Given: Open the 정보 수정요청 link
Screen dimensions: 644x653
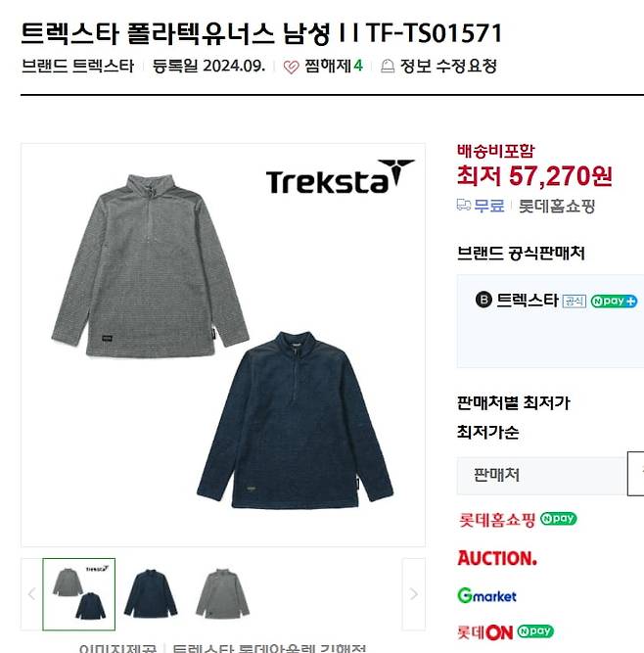Looking at the screenshot, I should coord(449,67).
